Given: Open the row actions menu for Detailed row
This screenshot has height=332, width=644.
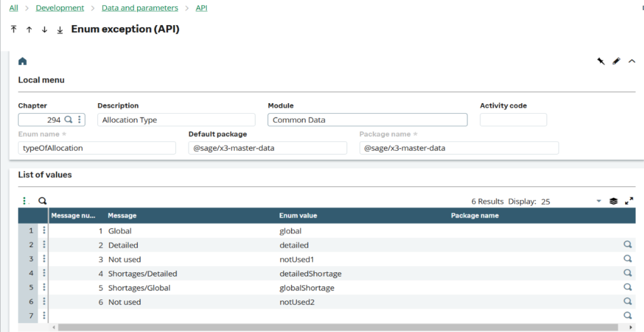Looking at the screenshot, I should 44,245.
